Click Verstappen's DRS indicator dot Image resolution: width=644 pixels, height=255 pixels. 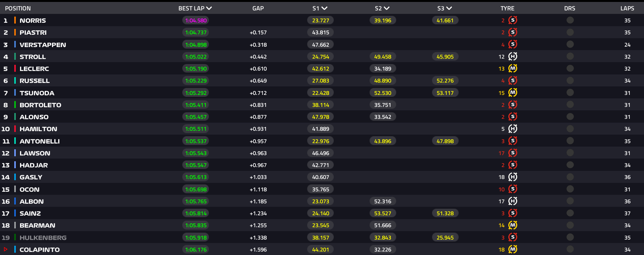point(570,45)
